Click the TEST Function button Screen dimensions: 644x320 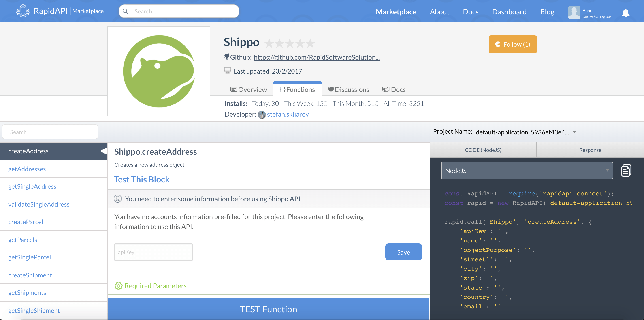pyautogui.click(x=268, y=309)
